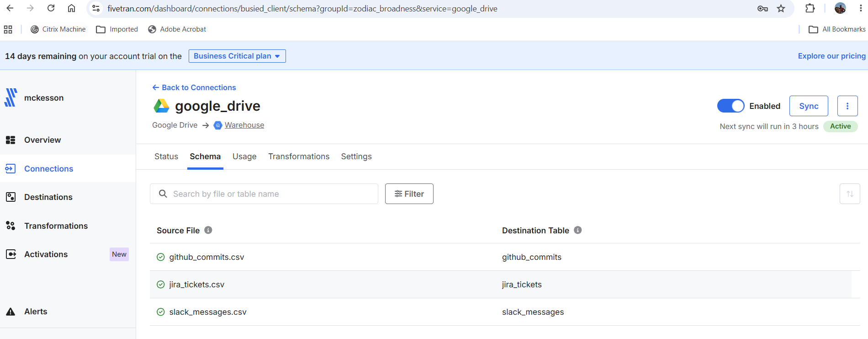Click the New badge beside Activations
The height and width of the screenshot is (339, 868).
click(x=119, y=254)
